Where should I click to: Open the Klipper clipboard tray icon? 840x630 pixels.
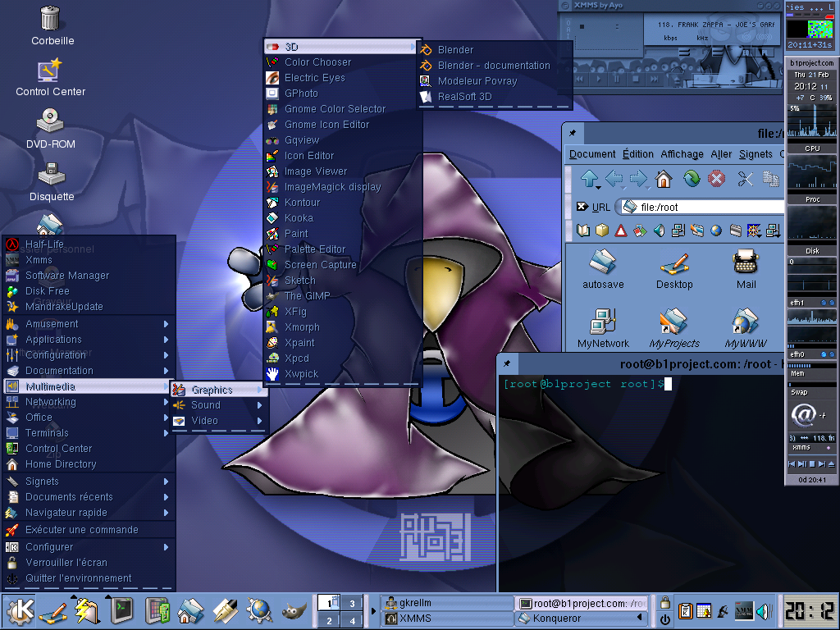pyautogui.click(x=685, y=611)
